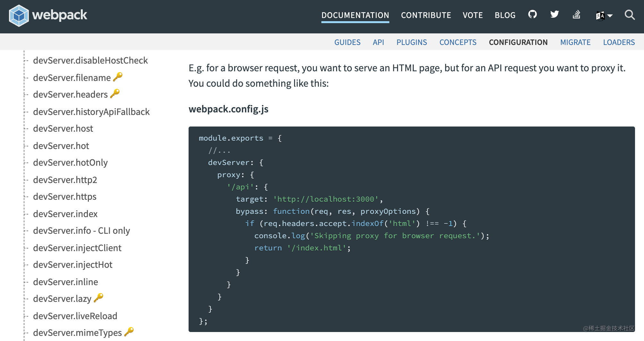Click the key icon beside devServer.filename
The width and height of the screenshot is (644, 341).
point(118,76)
